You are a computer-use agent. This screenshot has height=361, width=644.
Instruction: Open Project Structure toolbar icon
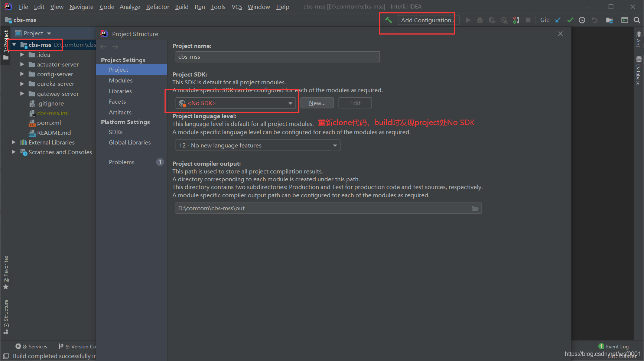(x=609, y=20)
